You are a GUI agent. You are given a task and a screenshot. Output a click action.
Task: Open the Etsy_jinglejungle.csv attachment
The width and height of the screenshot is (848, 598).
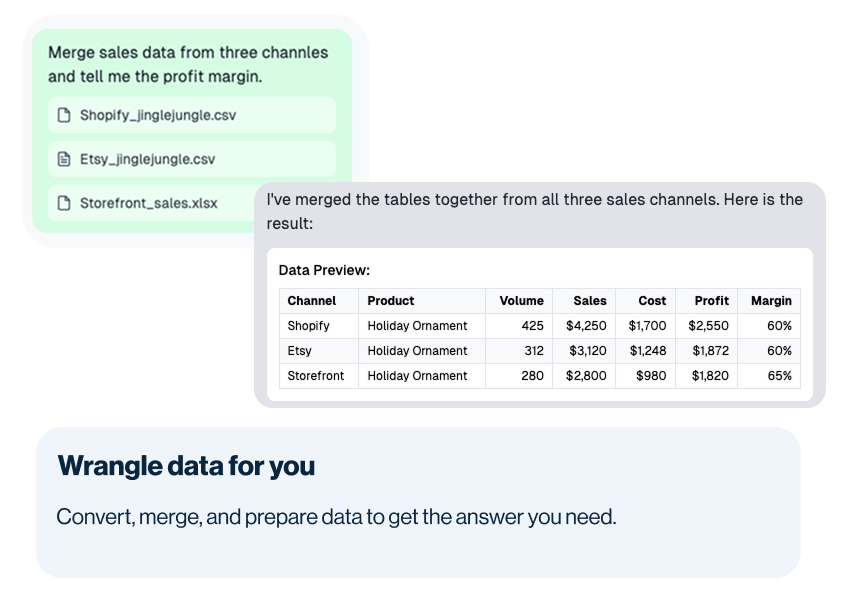pos(192,159)
